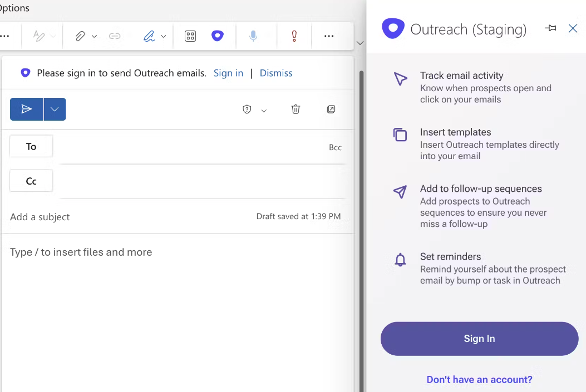Mark message as high importance
The image size is (586, 392).
click(294, 36)
